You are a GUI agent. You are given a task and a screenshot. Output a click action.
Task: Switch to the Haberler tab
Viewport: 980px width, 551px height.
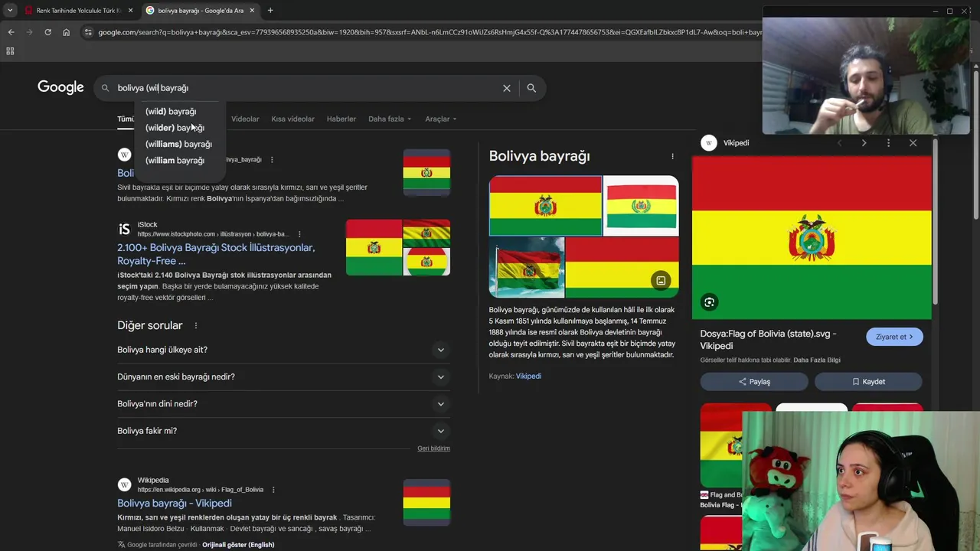341,119
